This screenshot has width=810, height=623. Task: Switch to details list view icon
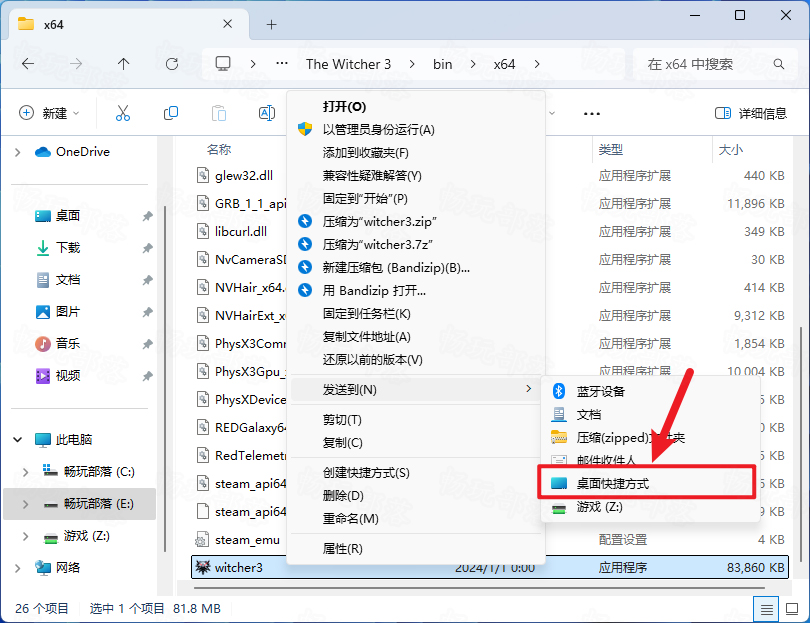point(767,609)
